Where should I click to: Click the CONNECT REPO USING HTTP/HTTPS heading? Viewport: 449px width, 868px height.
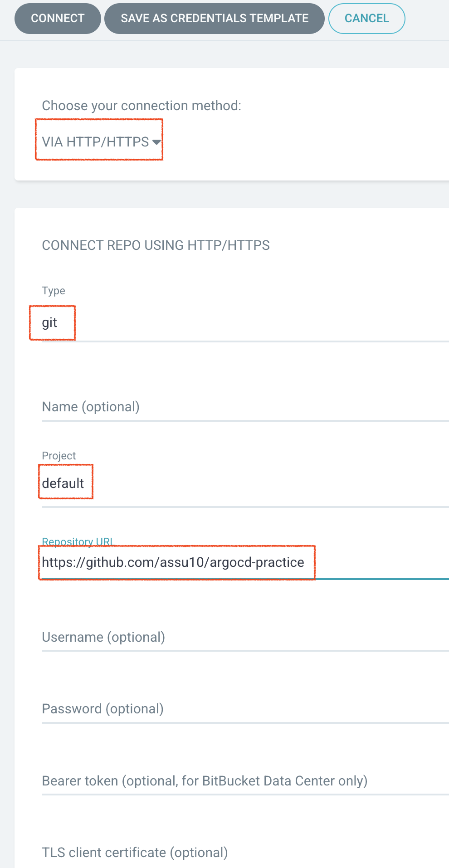156,245
